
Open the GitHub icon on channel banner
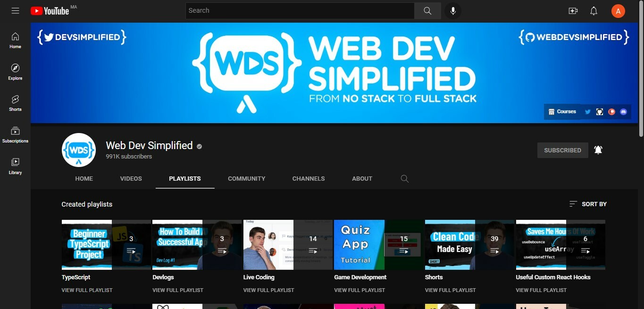(x=600, y=111)
